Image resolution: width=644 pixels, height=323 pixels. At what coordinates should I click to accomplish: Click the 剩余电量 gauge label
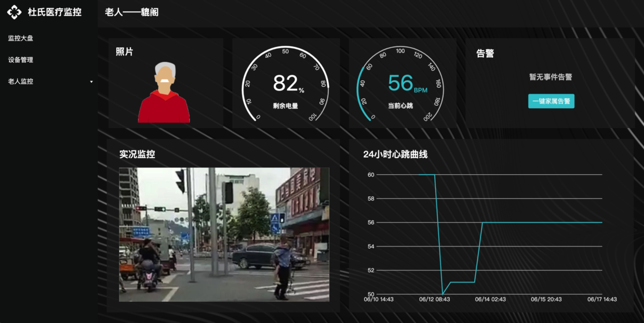point(285,106)
